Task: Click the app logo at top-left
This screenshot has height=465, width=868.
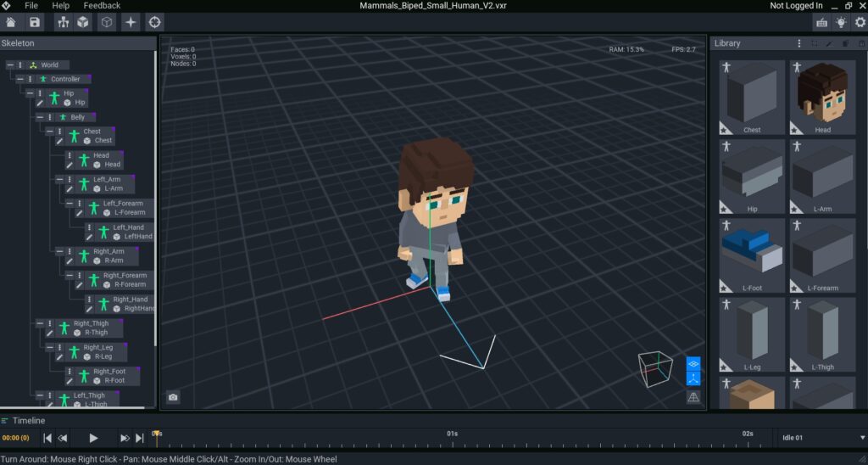Action: [x=7, y=6]
